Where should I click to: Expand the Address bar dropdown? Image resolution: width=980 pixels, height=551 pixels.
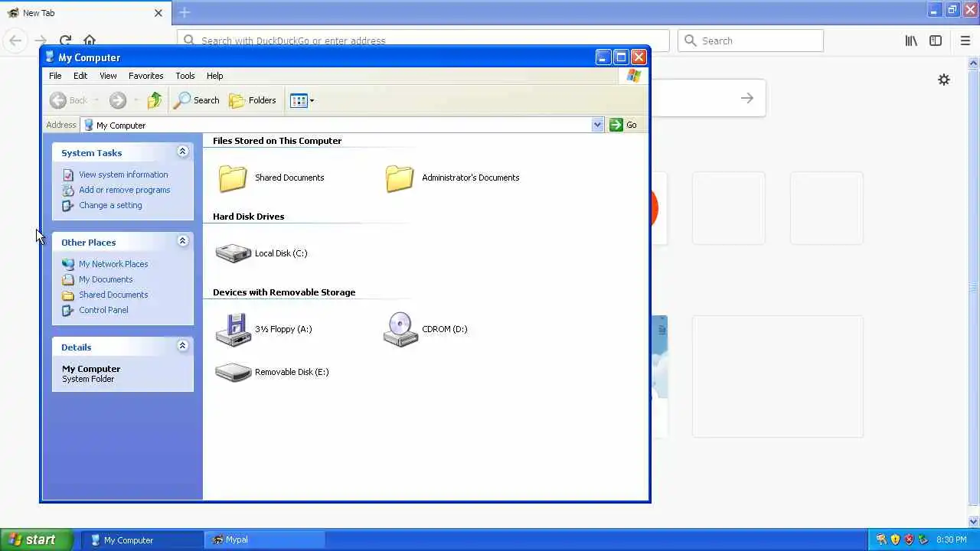coord(598,125)
